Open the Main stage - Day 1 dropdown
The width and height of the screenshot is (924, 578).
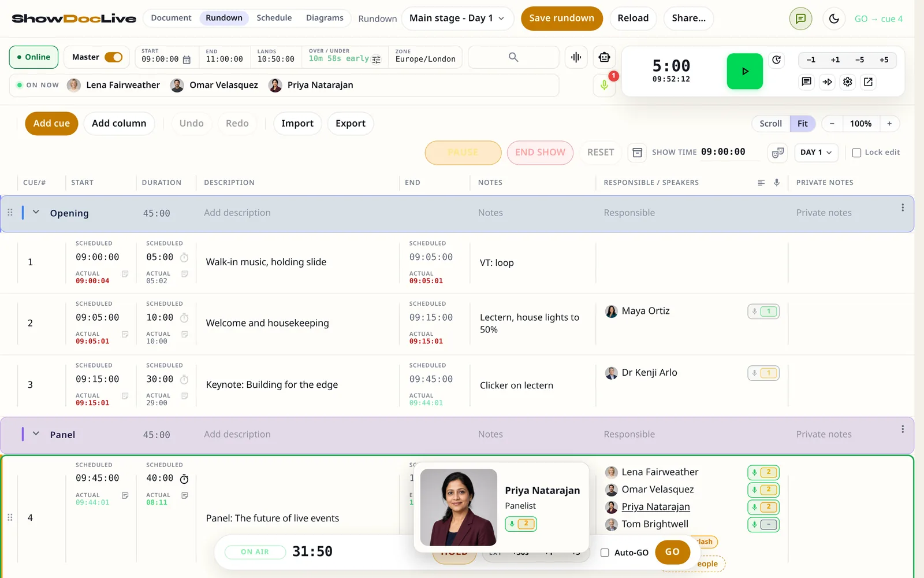coord(457,18)
